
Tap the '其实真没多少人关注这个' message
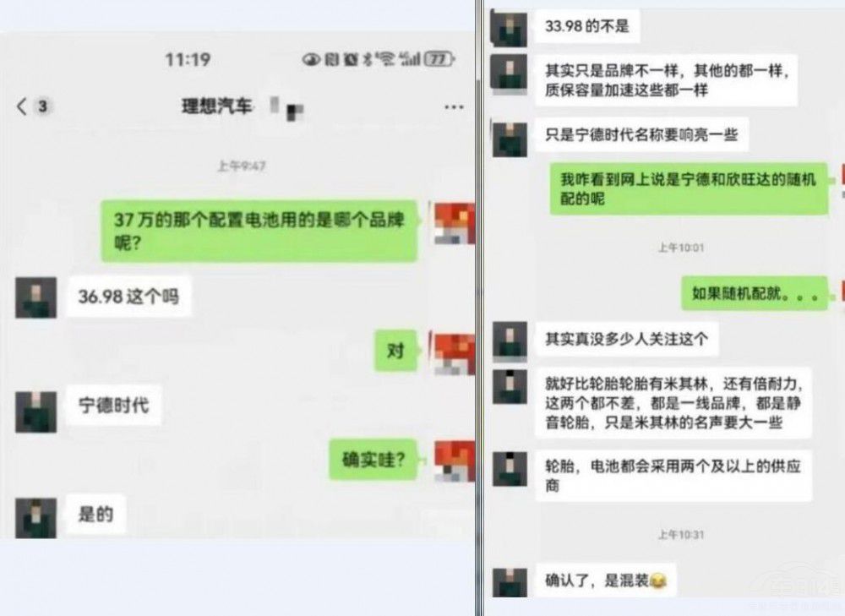tap(627, 339)
